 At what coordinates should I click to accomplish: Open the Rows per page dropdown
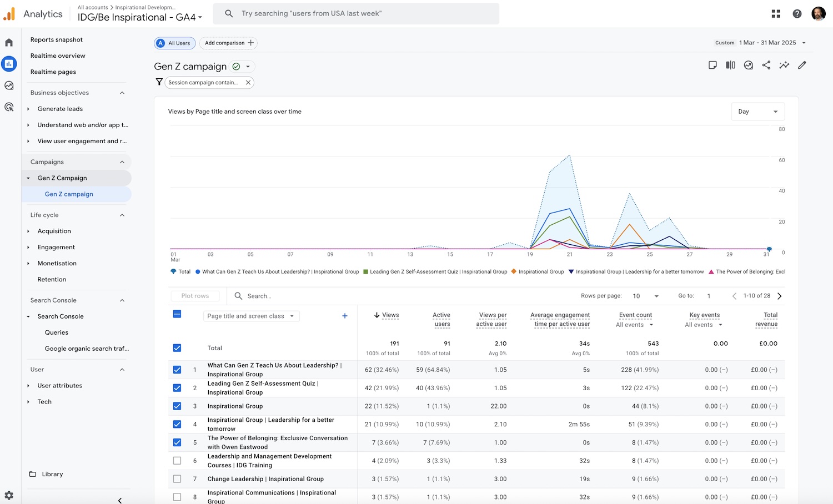coord(645,296)
